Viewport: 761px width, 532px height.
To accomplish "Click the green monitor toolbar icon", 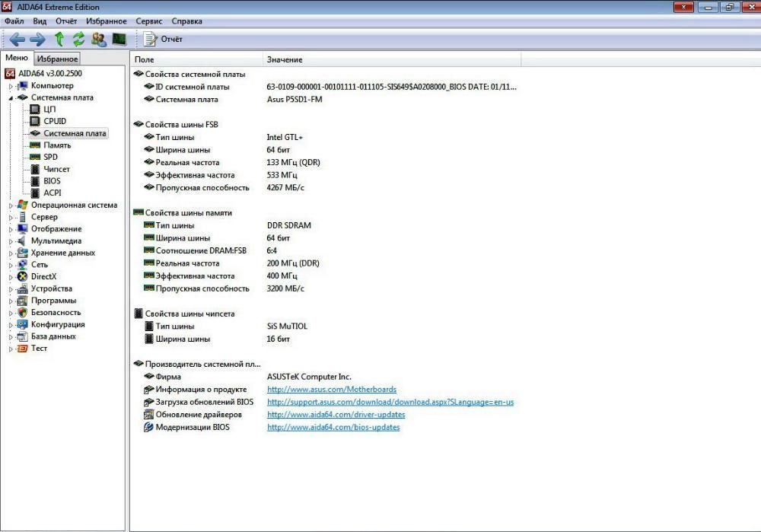I will pyautogui.click(x=119, y=40).
